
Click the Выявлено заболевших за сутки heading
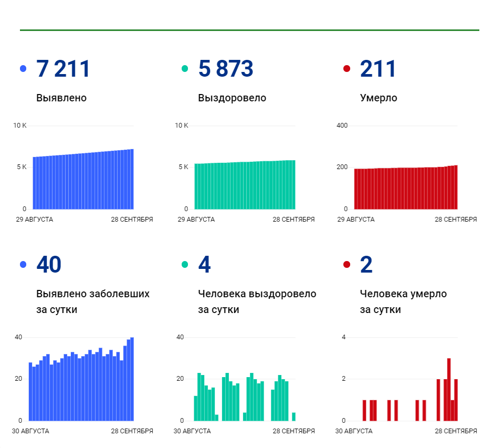[93, 301]
